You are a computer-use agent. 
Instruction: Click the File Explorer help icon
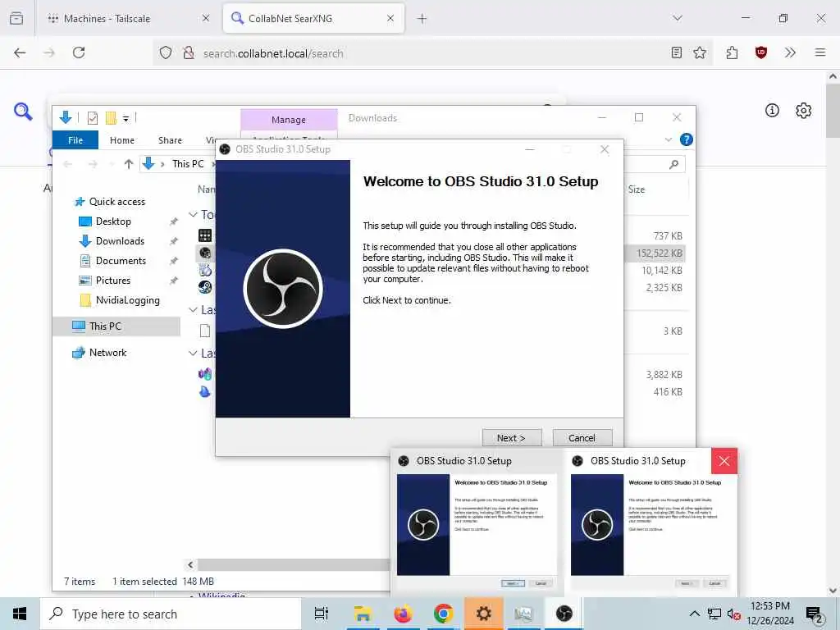coord(687,139)
